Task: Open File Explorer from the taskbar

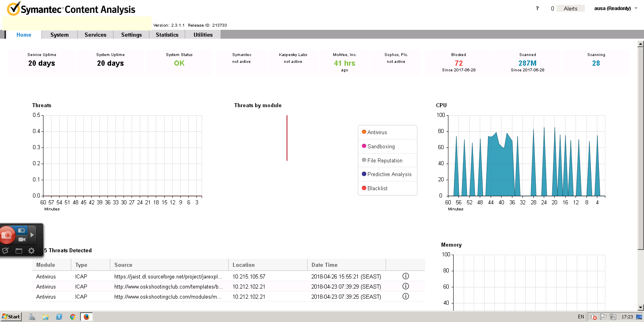Action: click(45, 317)
